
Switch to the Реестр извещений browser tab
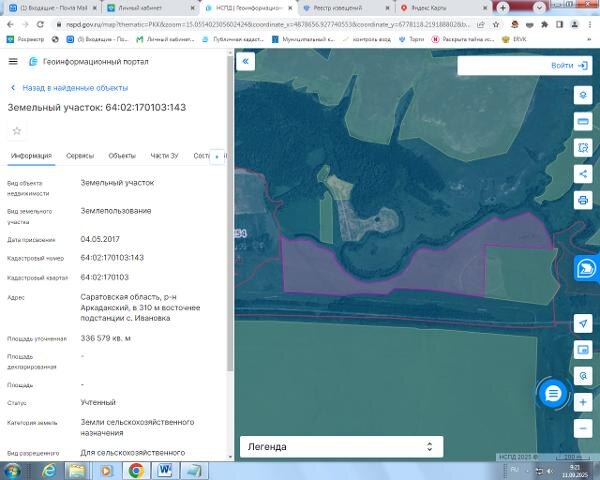click(346, 8)
